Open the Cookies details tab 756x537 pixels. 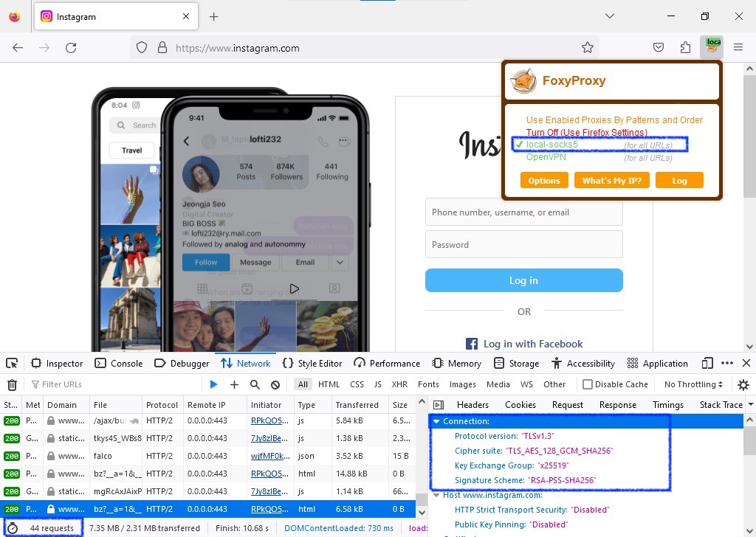520,405
